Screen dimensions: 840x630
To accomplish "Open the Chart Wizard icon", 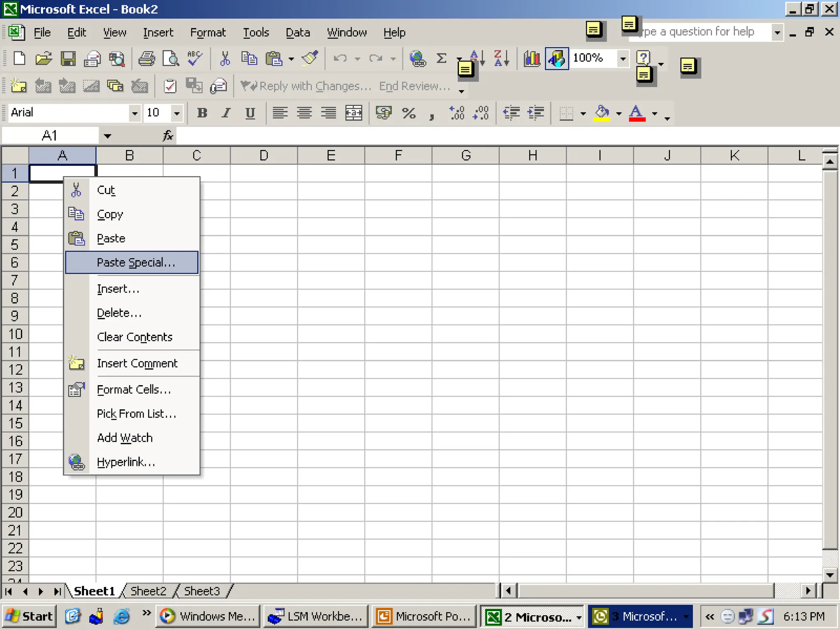I will (x=532, y=59).
